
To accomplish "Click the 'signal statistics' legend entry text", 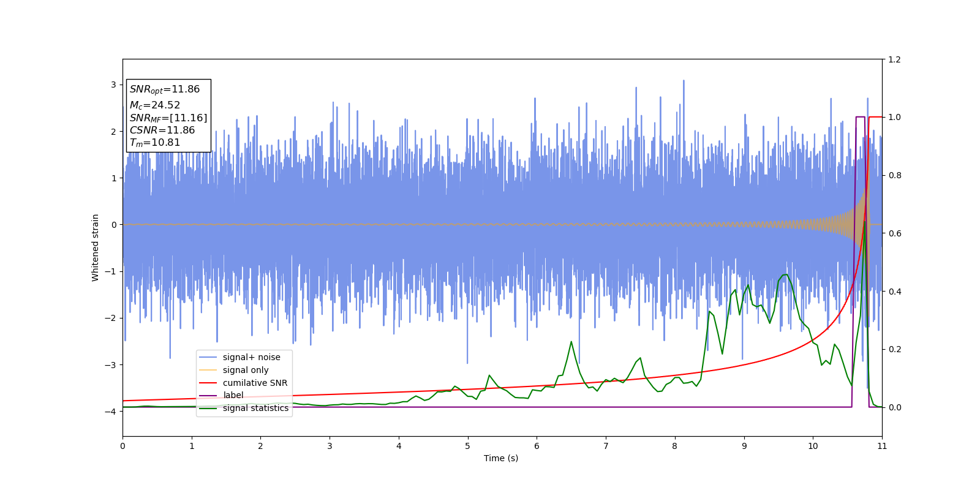I will point(255,408).
